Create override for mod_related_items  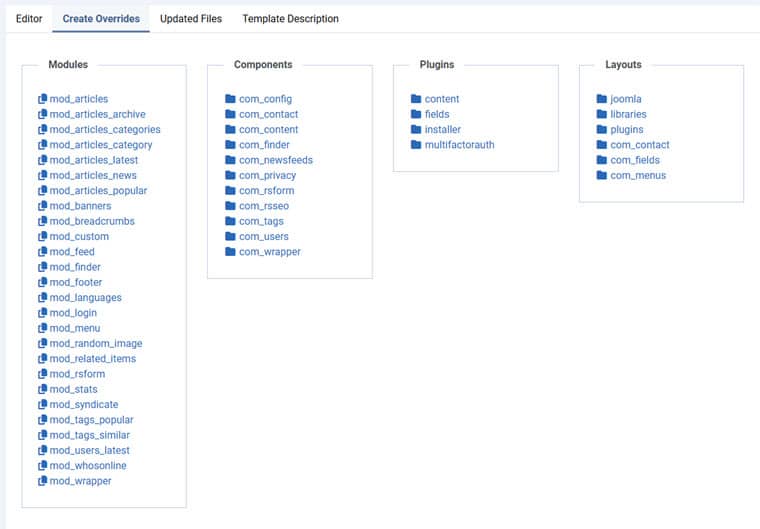point(93,358)
